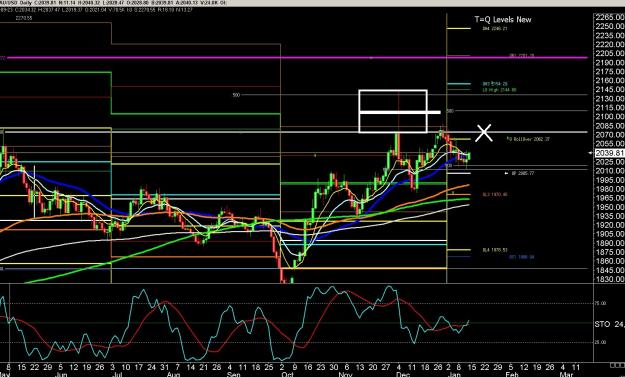Click the 1875.00 price axis label

[610, 252]
